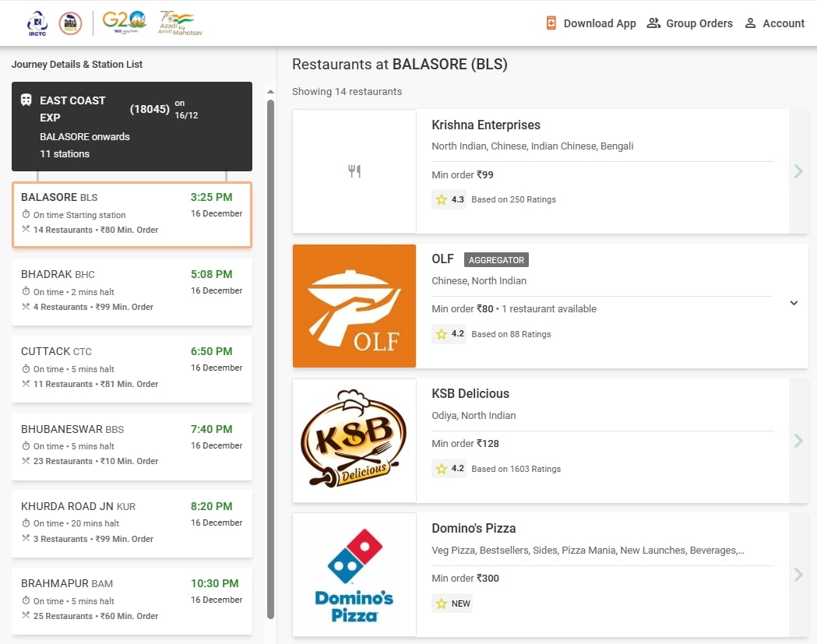Viewport: 817px width, 644px height.
Task: Open Krishna Enterprises via its right chevron
Action: click(798, 171)
